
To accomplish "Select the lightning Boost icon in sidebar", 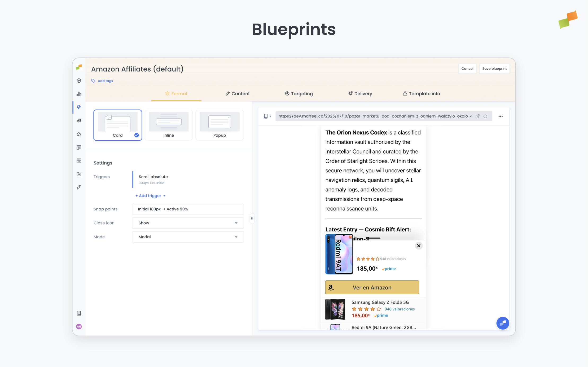I will [79, 107].
